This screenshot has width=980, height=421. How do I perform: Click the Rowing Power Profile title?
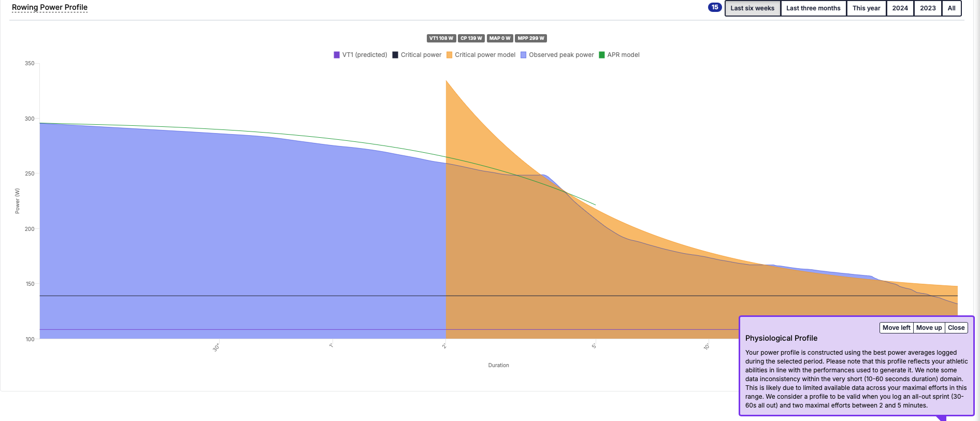point(50,7)
